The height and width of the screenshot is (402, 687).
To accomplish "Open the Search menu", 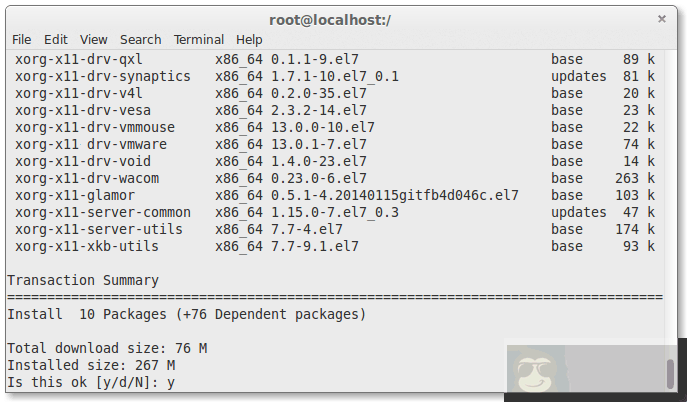I will [140, 40].
